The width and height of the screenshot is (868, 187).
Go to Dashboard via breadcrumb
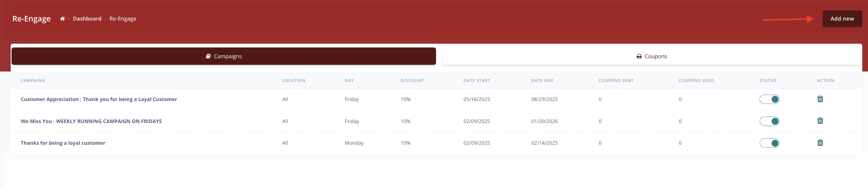(x=87, y=19)
